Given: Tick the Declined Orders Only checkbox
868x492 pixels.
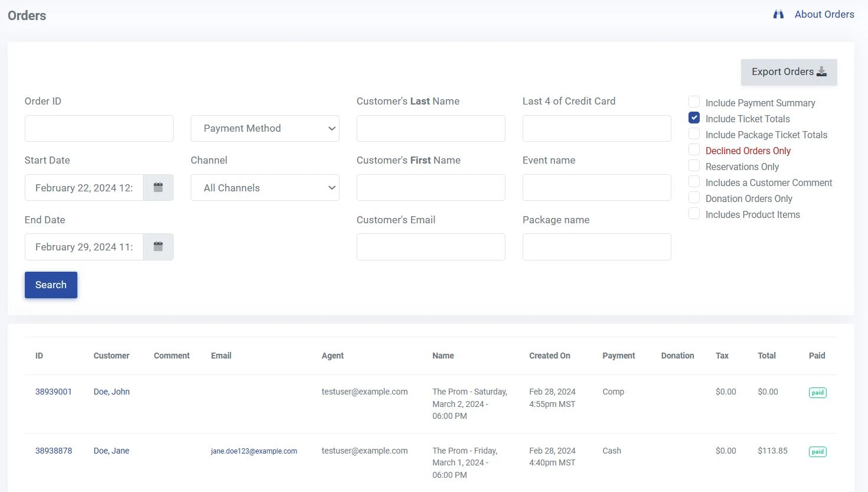Looking at the screenshot, I should [694, 150].
